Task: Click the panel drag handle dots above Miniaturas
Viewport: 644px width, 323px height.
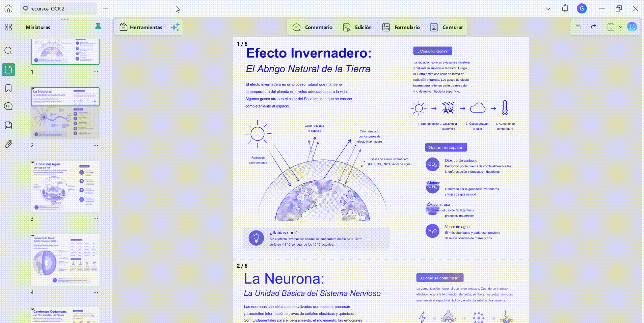Action: click(65, 19)
